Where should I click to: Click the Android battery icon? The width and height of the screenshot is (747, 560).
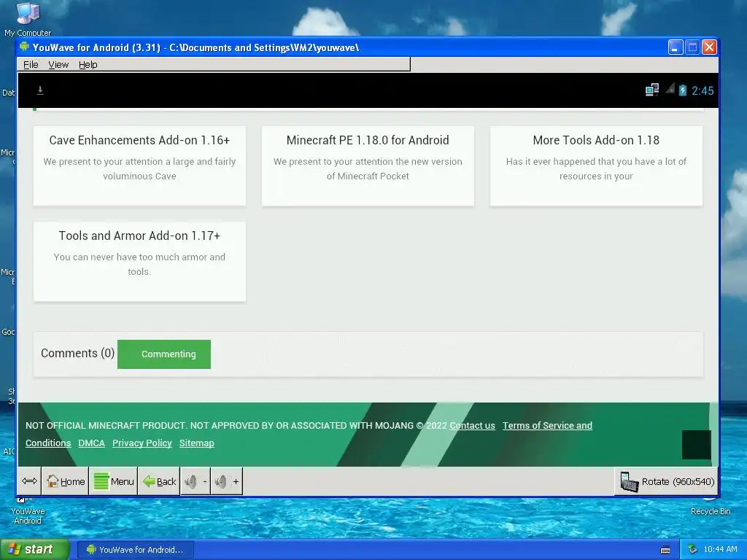coord(683,90)
